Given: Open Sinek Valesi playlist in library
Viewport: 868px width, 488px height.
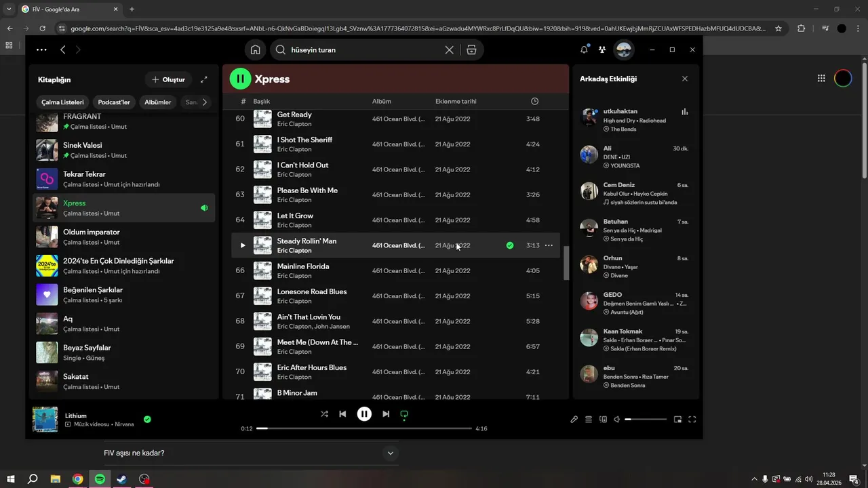Looking at the screenshot, I should point(123,150).
